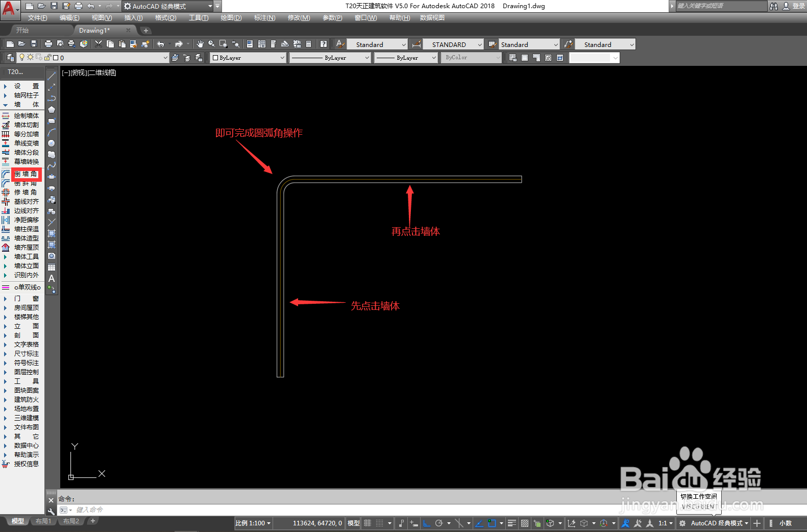Click the Pan hand icon

click(x=200, y=44)
